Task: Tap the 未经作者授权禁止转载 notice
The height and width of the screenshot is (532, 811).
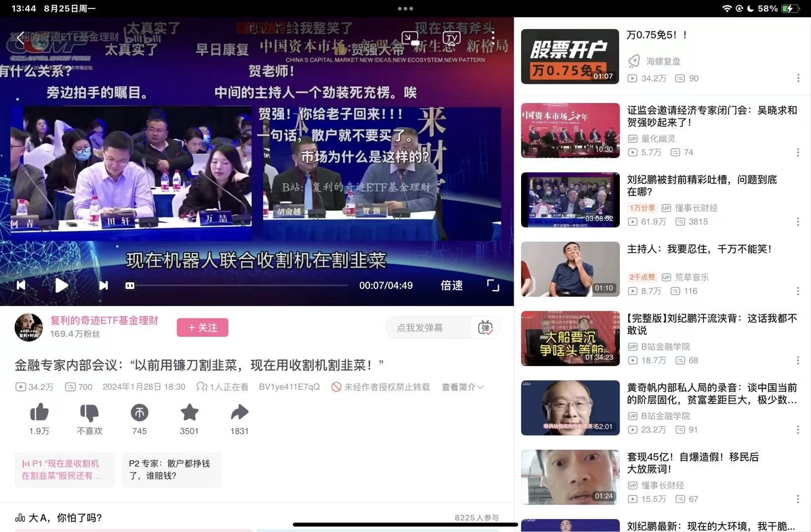Action: point(381,387)
